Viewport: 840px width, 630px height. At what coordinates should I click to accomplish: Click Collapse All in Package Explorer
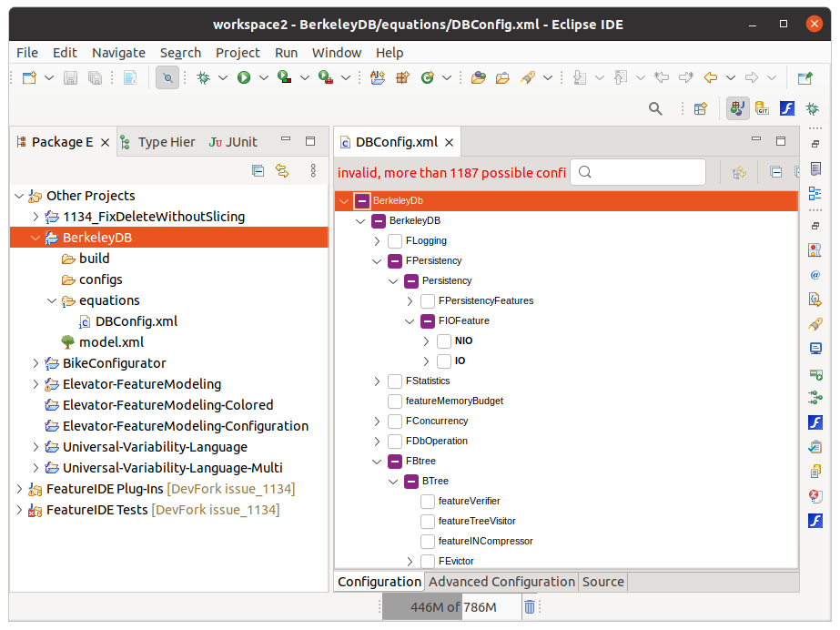pos(258,171)
